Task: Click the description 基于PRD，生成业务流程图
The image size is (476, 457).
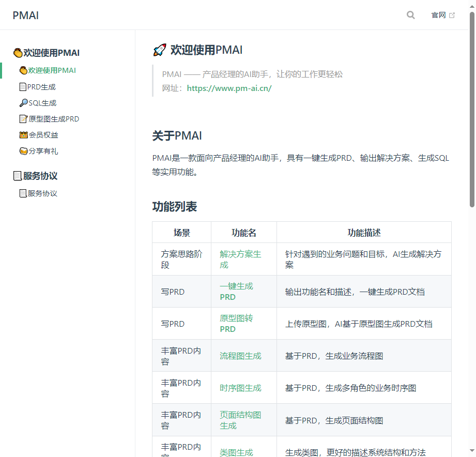Action: click(x=334, y=356)
